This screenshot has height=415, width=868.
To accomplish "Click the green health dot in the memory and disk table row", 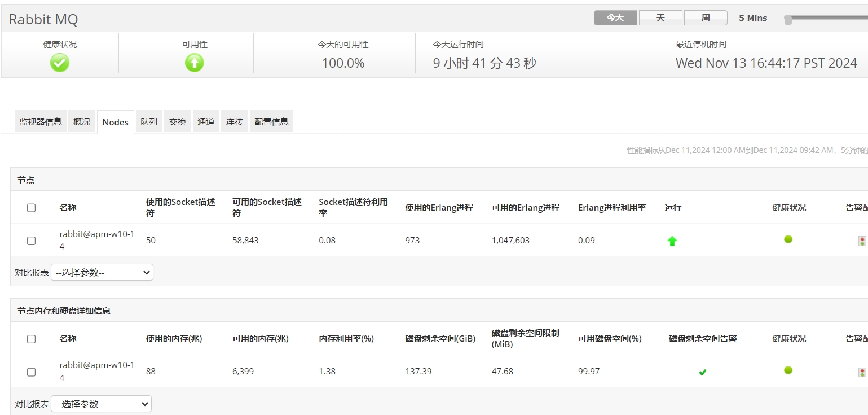I will [788, 370].
